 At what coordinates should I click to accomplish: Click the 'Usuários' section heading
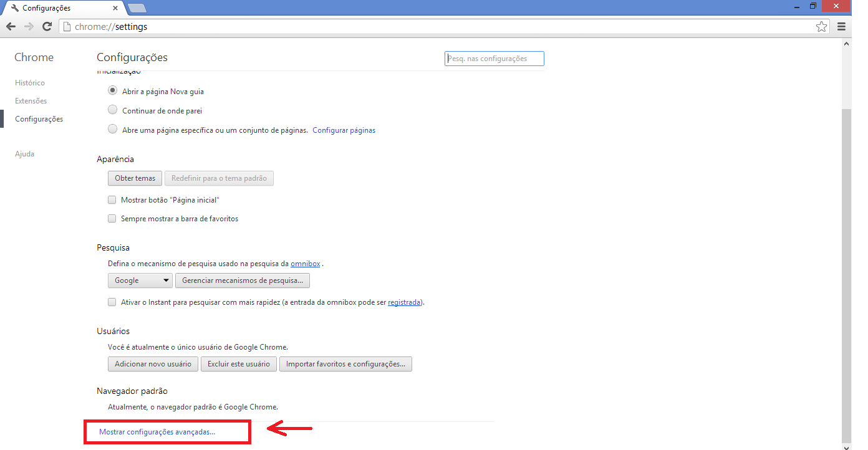pos(113,332)
